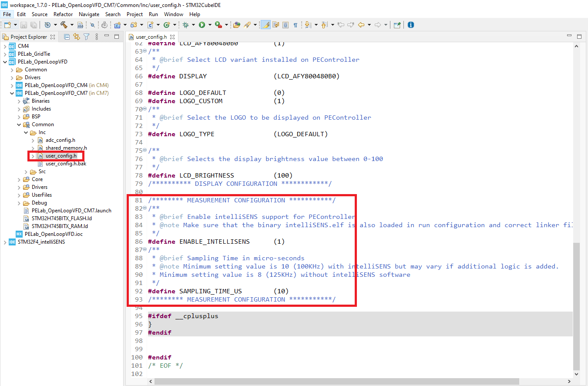Open the Project Explorer filter icon
Image resolution: width=588 pixels, height=386 pixels.
click(87, 37)
